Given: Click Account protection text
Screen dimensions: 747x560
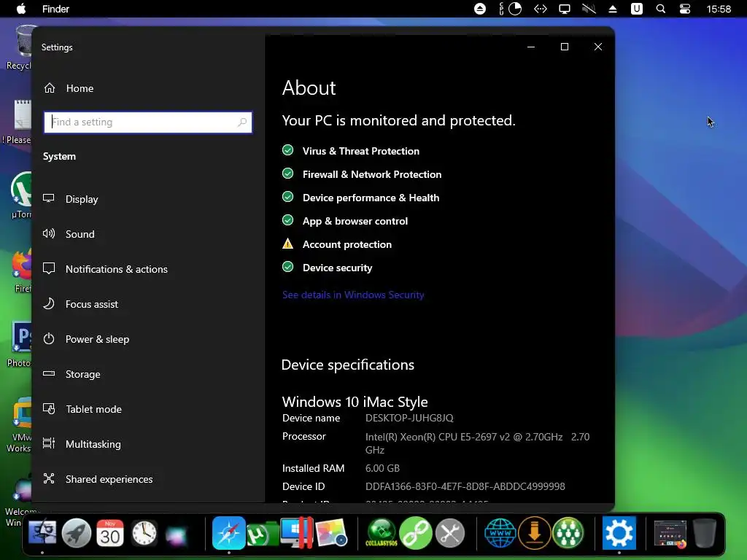Looking at the screenshot, I should tap(347, 244).
